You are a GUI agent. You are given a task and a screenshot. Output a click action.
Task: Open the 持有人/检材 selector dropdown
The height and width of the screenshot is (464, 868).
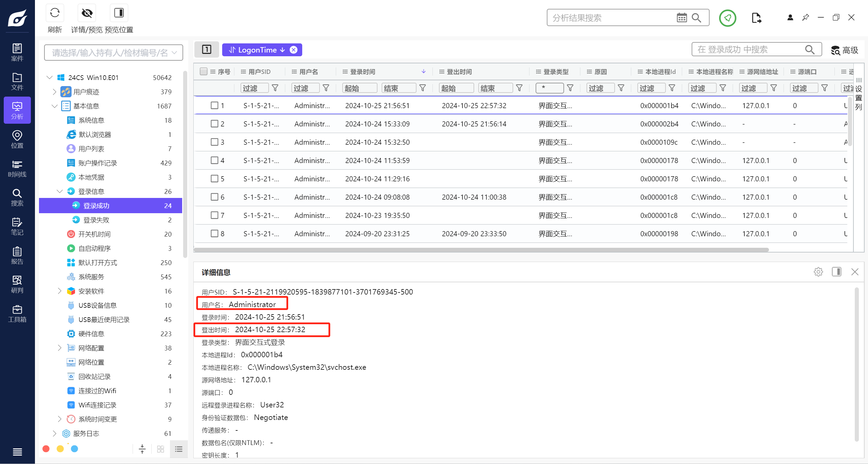tap(113, 53)
